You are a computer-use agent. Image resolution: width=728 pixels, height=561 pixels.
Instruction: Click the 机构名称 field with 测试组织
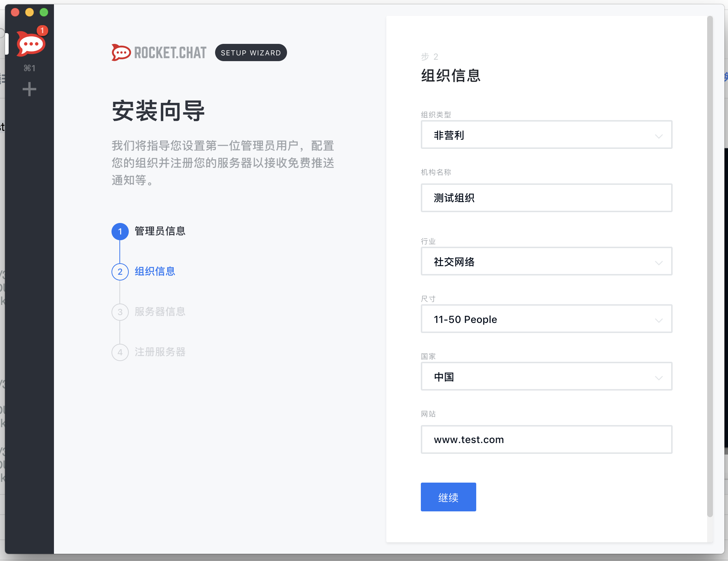point(546,198)
